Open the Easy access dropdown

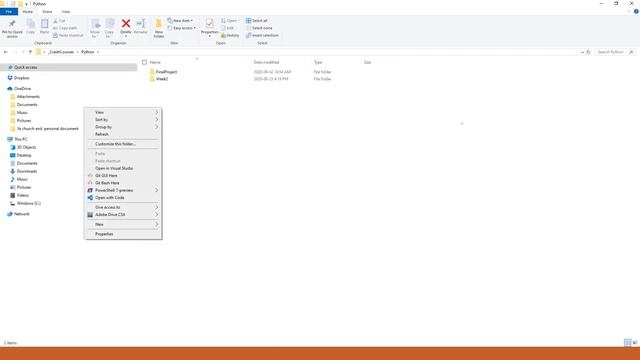[x=182, y=28]
